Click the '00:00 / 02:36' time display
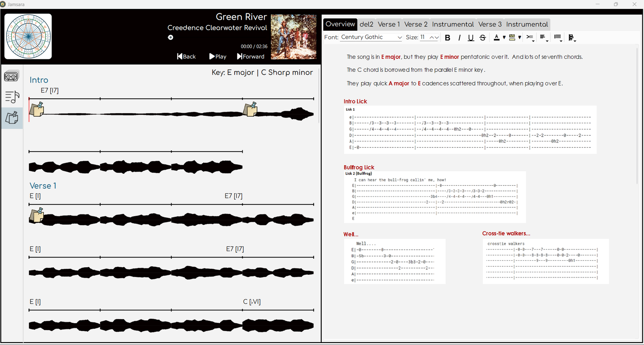 (x=254, y=46)
